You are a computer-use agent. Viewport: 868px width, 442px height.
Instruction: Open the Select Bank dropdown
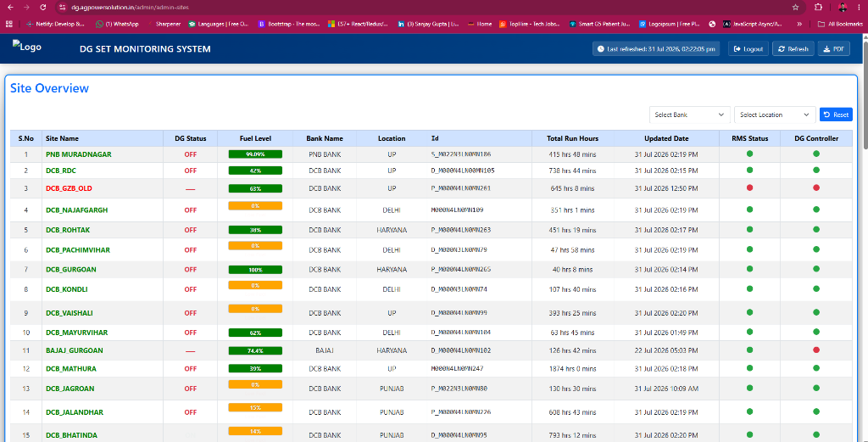(689, 115)
